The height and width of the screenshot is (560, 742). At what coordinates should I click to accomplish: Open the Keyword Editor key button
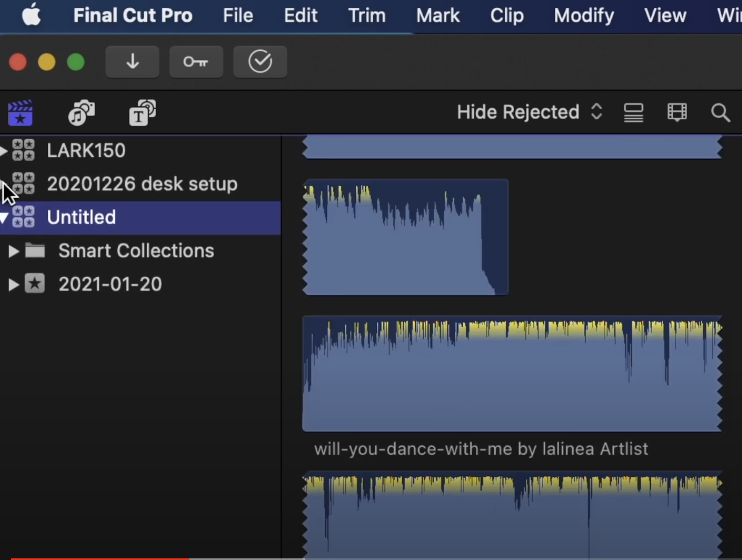click(196, 62)
